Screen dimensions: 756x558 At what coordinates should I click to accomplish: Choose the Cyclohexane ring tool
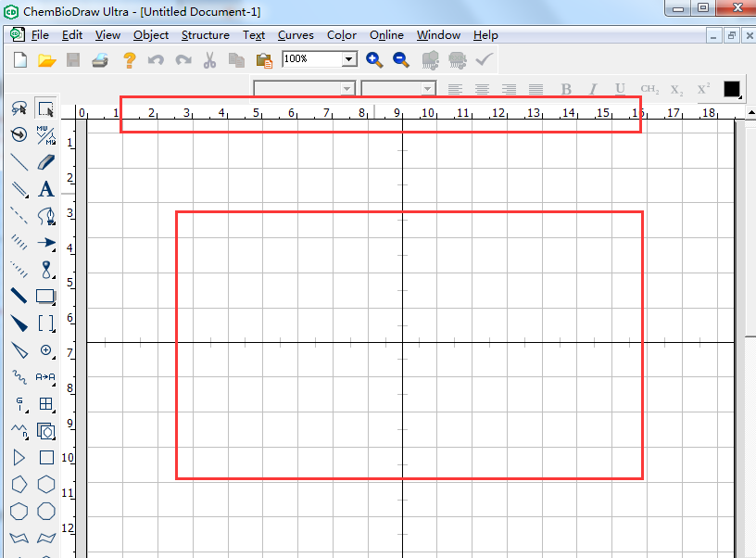[x=46, y=484]
